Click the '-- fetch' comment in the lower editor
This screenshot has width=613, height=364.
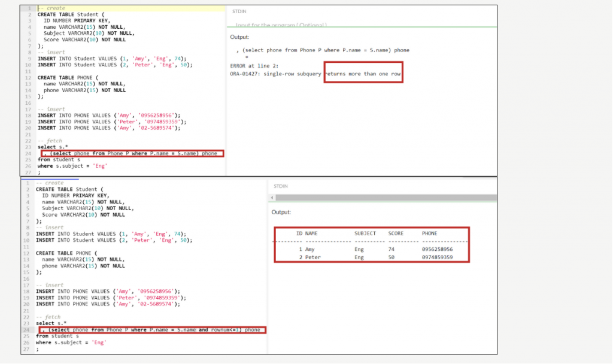48,317
